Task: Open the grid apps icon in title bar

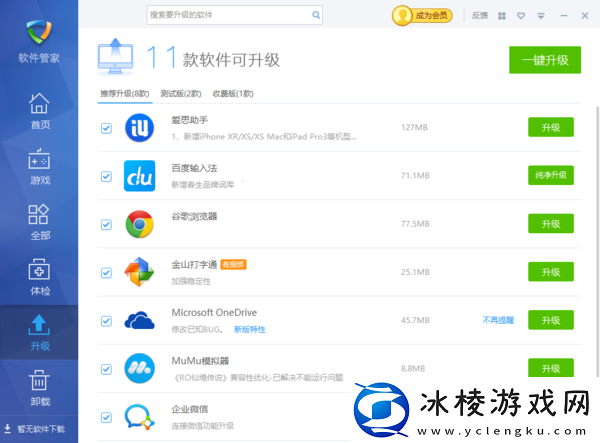Action: (502, 16)
